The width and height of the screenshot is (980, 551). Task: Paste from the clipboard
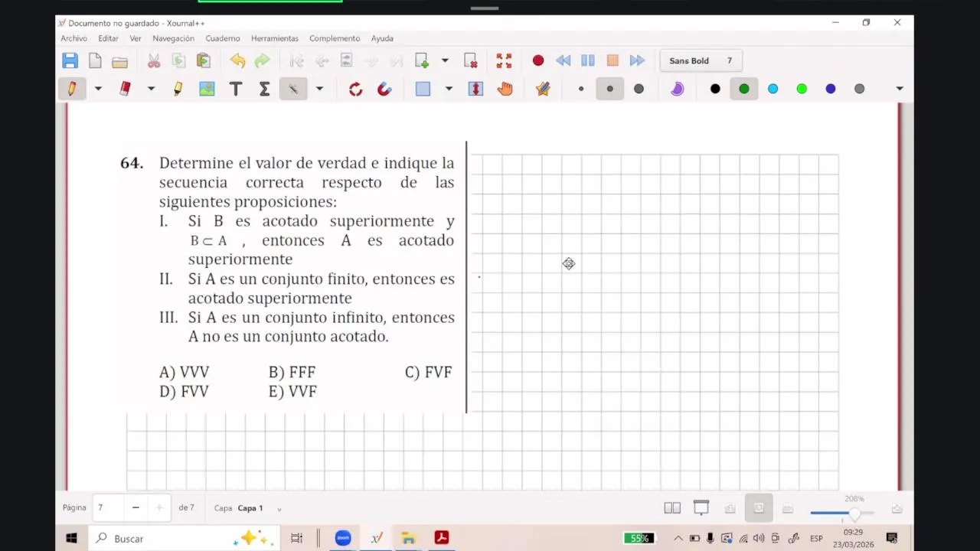tap(204, 60)
